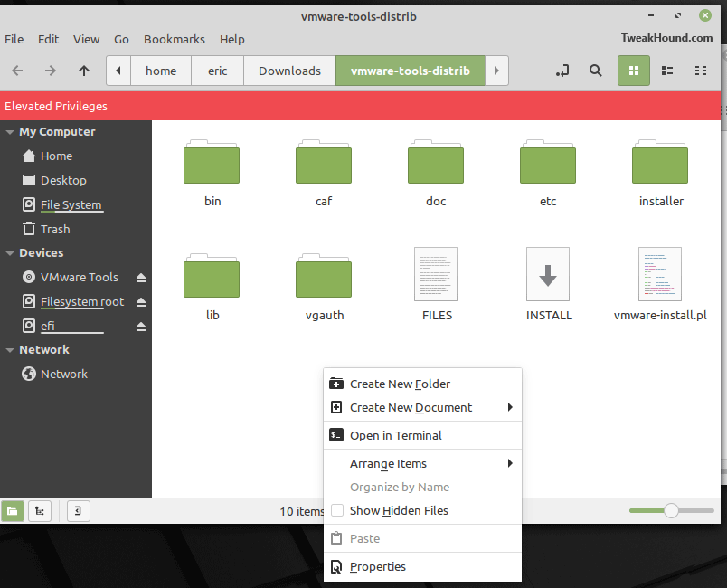Choose Properties in the context menu
The height and width of the screenshot is (588, 727).
click(x=422, y=566)
